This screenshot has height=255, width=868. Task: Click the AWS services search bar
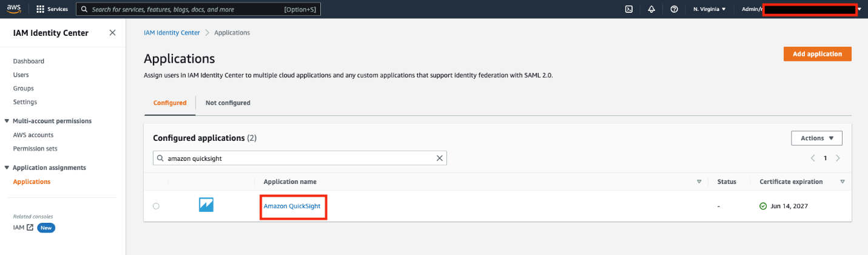tap(198, 9)
